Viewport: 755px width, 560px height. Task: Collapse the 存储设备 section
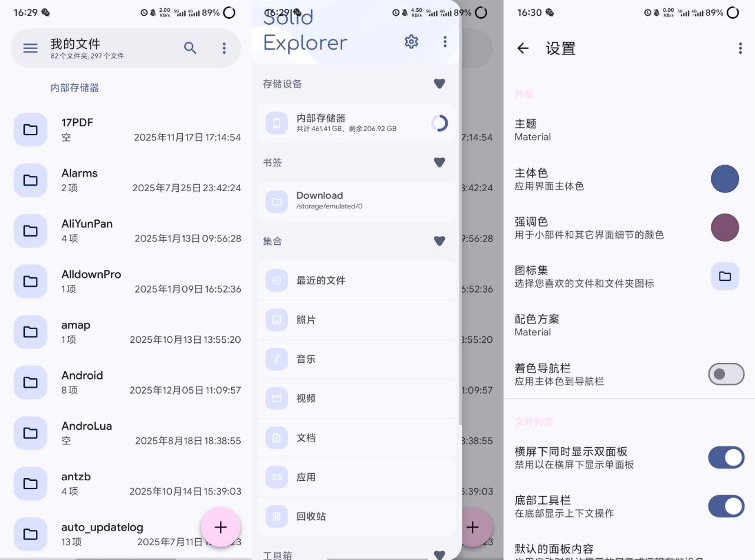[x=439, y=83]
